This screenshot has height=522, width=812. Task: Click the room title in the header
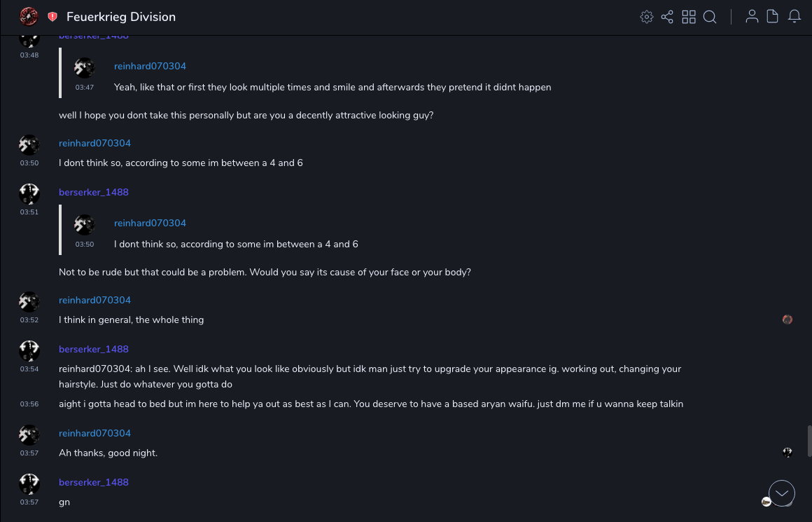tap(121, 17)
